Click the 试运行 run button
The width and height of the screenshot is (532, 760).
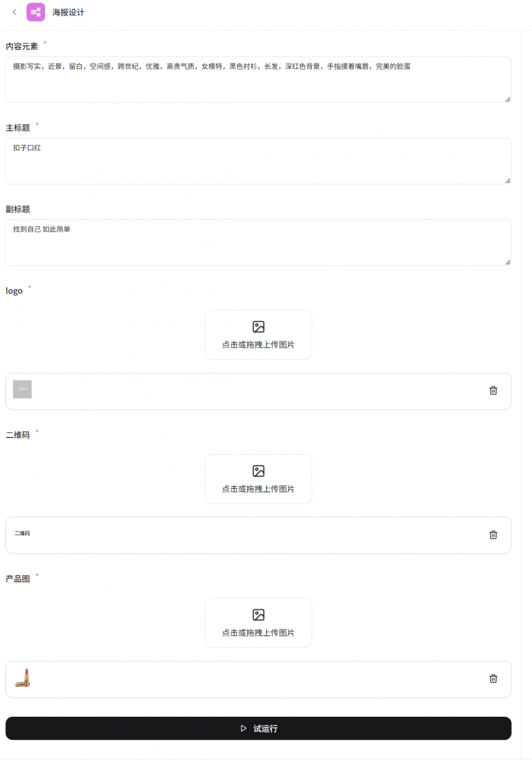[x=258, y=728]
